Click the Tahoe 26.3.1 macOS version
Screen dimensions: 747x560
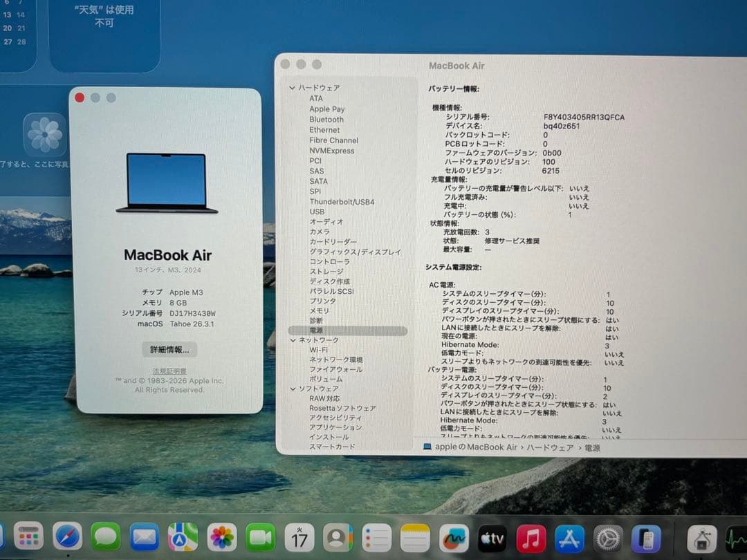click(192, 324)
